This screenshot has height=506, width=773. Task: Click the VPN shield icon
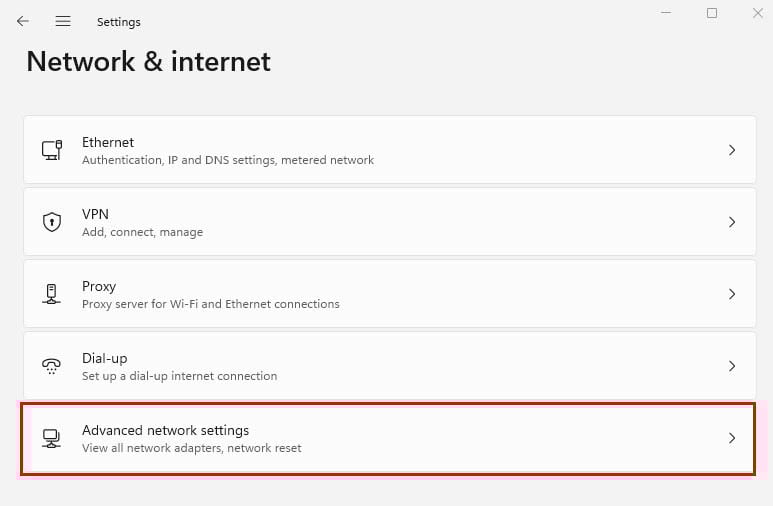click(52, 222)
